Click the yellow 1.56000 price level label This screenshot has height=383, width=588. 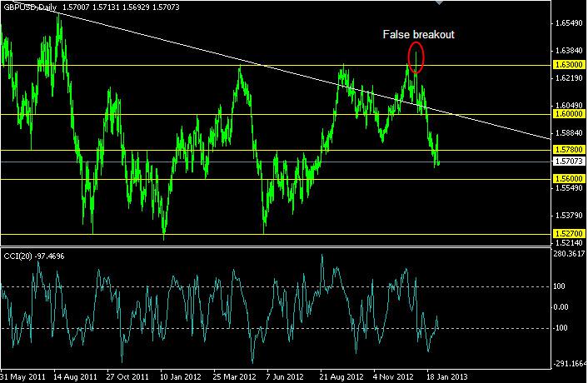569,179
